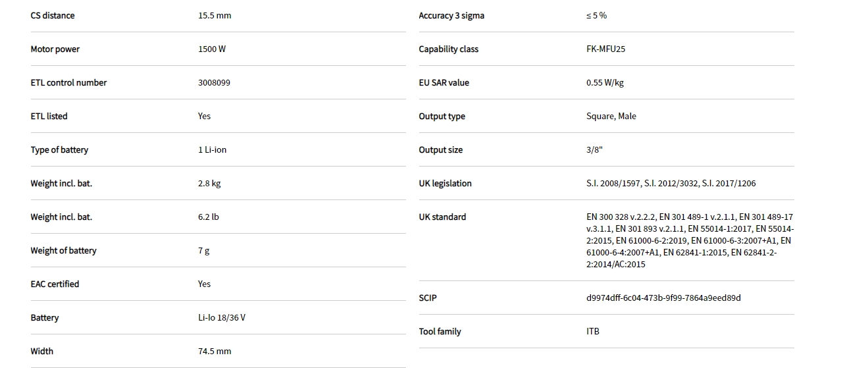This screenshot has height=368, width=868.
Task: Click the Li-Io 18/36 V battery value
Action: [222, 318]
